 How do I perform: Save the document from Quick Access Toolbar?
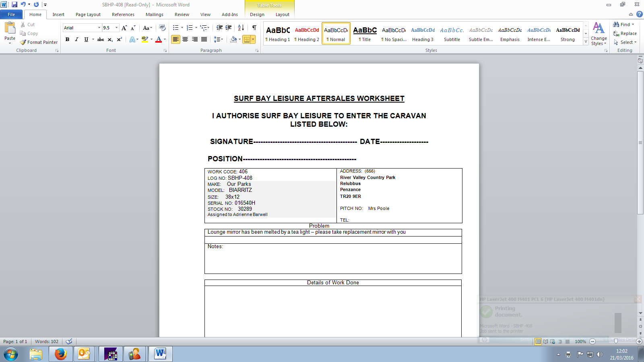[14, 4]
